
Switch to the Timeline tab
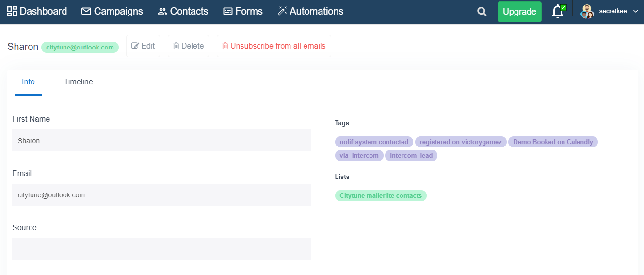pos(79,82)
